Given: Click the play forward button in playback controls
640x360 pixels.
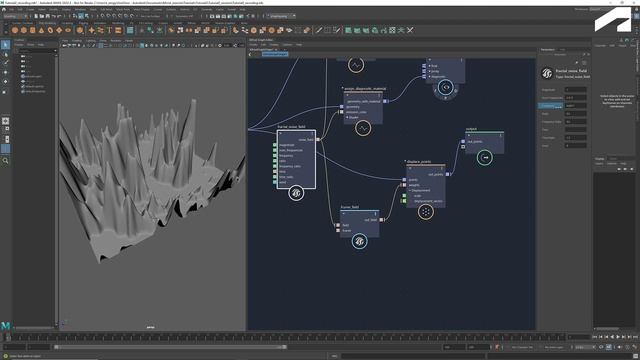Looking at the screenshot, I should pos(617,336).
